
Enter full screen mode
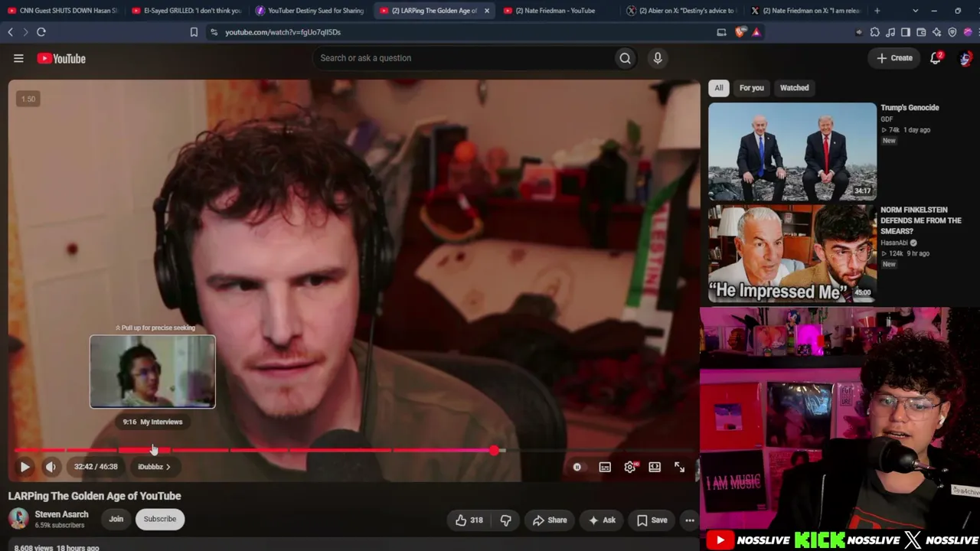pyautogui.click(x=679, y=467)
